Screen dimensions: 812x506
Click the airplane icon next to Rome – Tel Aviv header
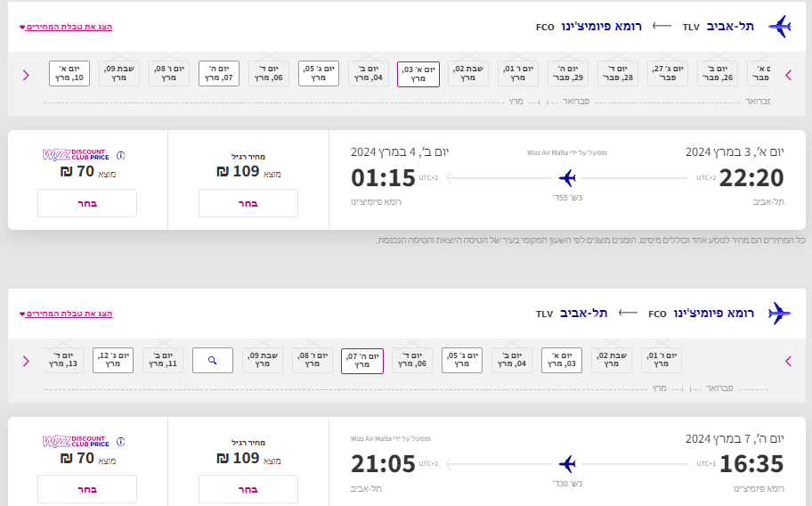tap(779, 314)
